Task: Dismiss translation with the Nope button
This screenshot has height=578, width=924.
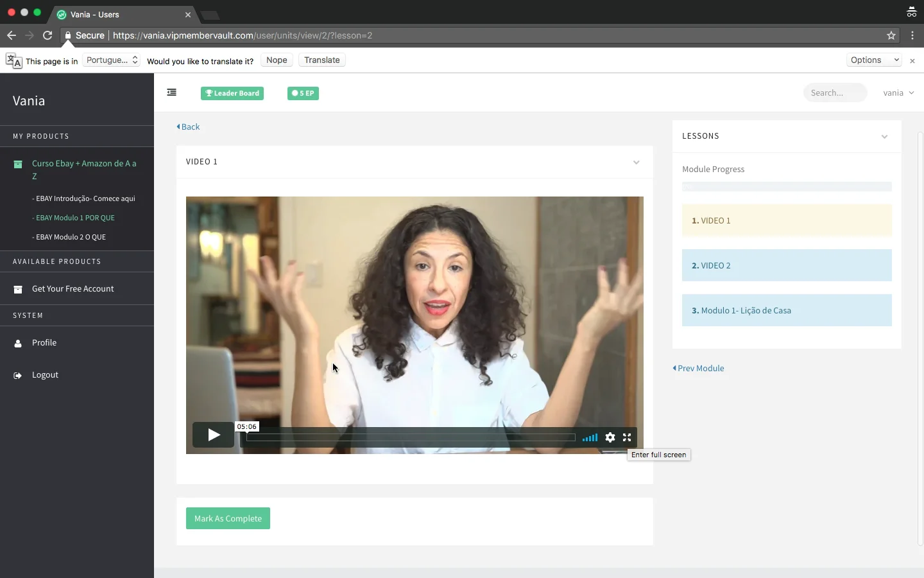Action: pyautogui.click(x=277, y=60)
